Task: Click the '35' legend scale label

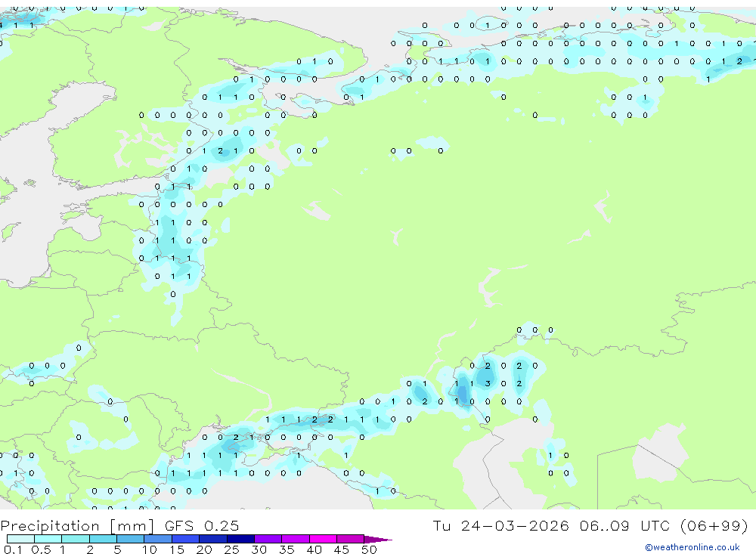Action: [x=287, y=549]
